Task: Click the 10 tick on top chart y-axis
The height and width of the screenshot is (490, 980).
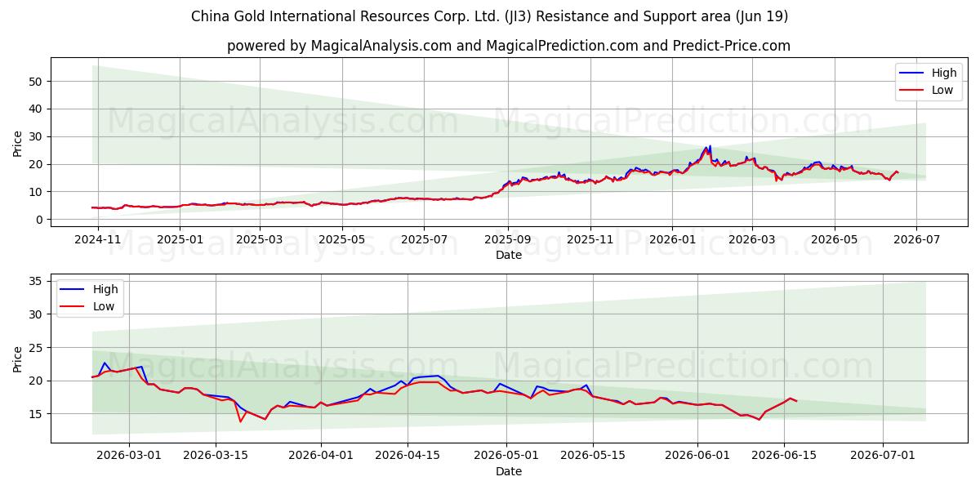Action: pos(35,192)
